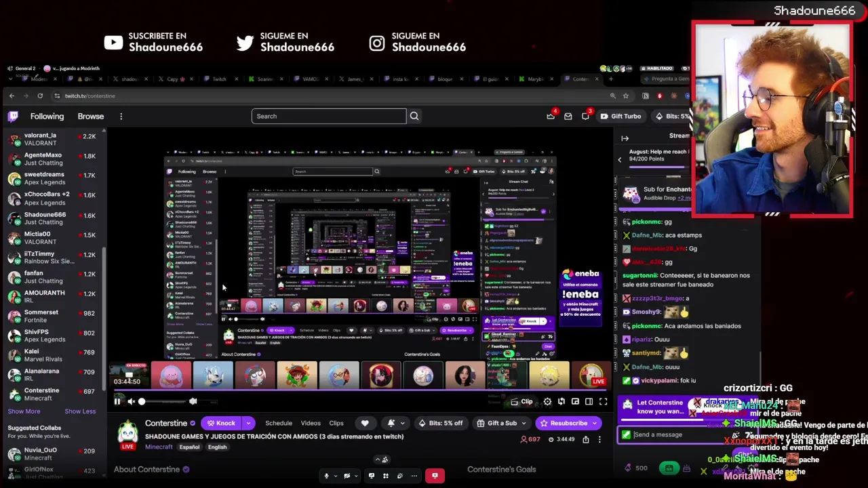The image size is (868, 488).
Task: Open the channel points 500 balance
Action: (637, 468)
